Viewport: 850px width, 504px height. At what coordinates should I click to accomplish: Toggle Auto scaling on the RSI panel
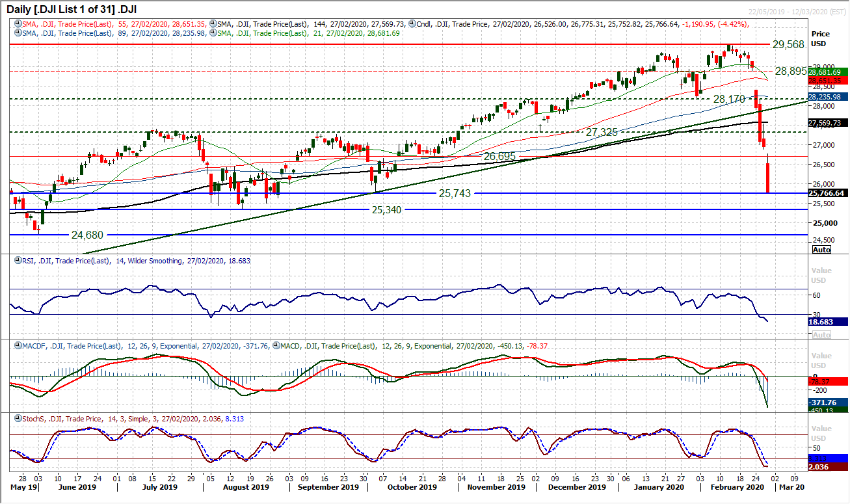coord(821,334)
